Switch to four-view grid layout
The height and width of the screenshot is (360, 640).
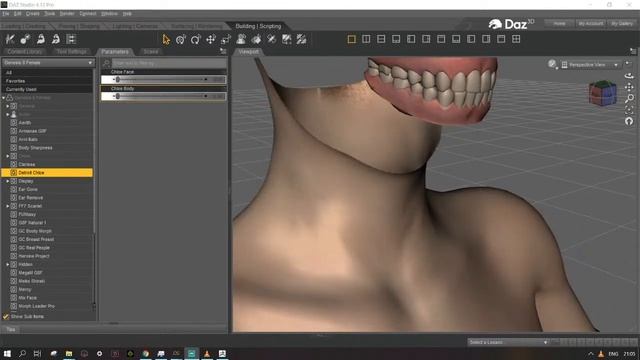516,39
